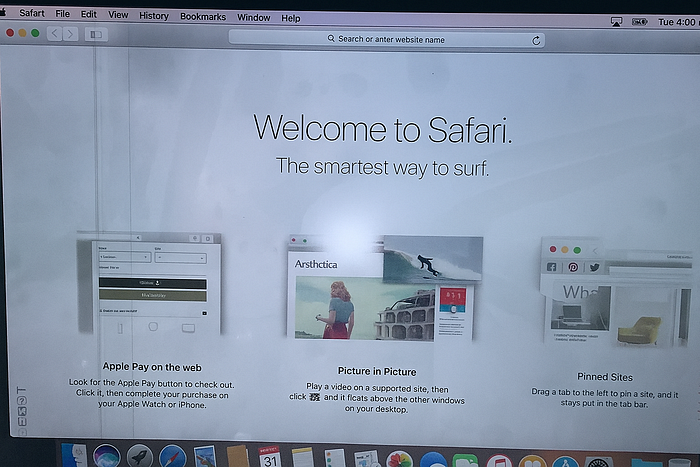Open Safari compass icon in Dock
The width and height of the screenshot is (700, 467).
(x=173, y=457)
